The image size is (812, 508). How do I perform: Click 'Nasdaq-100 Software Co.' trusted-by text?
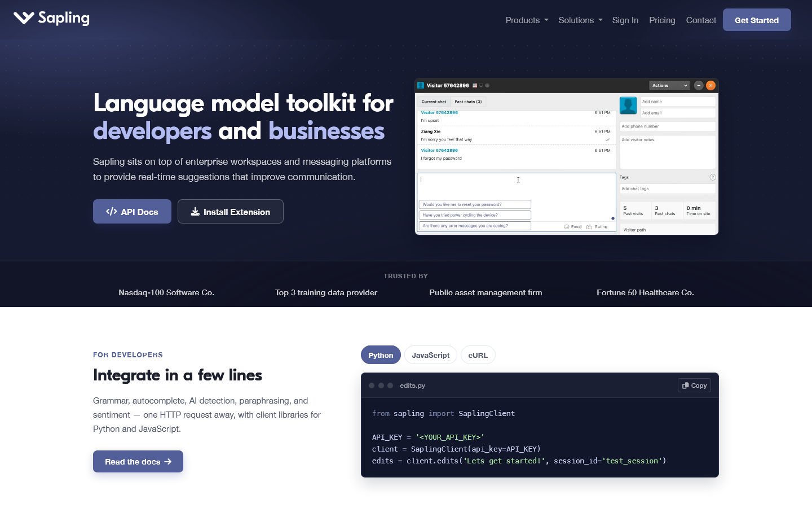[166, 292]
